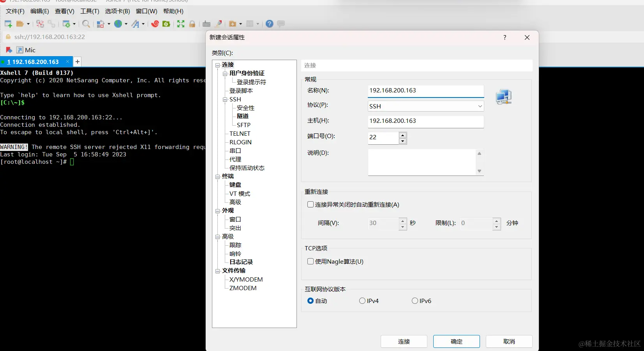Select '日志记录' in category tree
Viewport: 644px width, 351px height.
(x=241, y=262)
